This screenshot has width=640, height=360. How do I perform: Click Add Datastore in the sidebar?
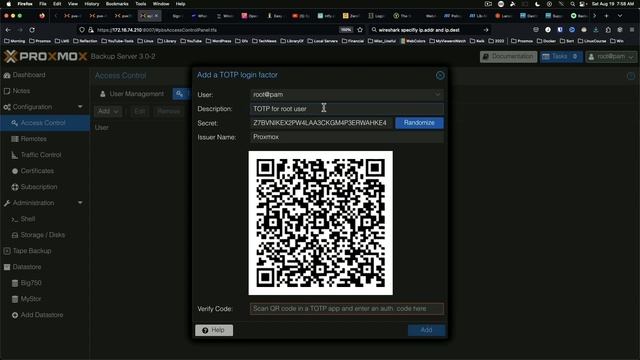[42, 315]
